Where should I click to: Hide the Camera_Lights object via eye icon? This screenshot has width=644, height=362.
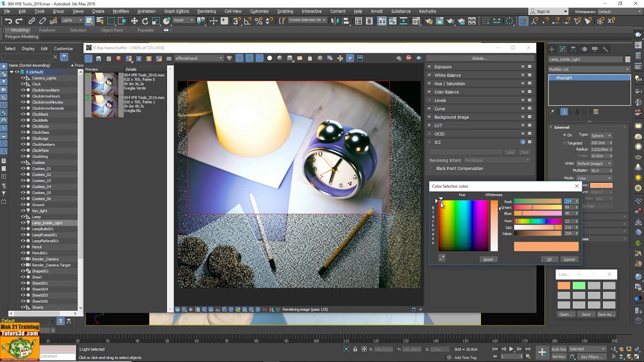pyautogui.click(x=23, y=78)
